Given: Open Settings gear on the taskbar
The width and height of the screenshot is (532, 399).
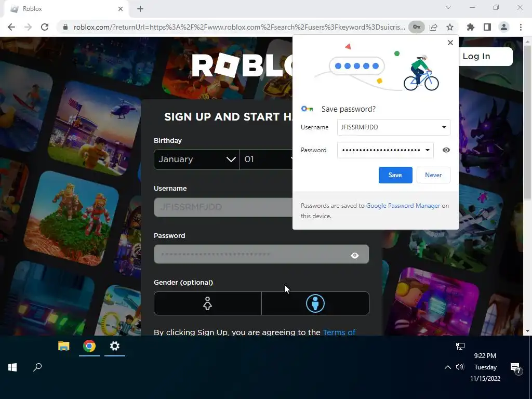Looking at the screenshot, I should [115, 346].
